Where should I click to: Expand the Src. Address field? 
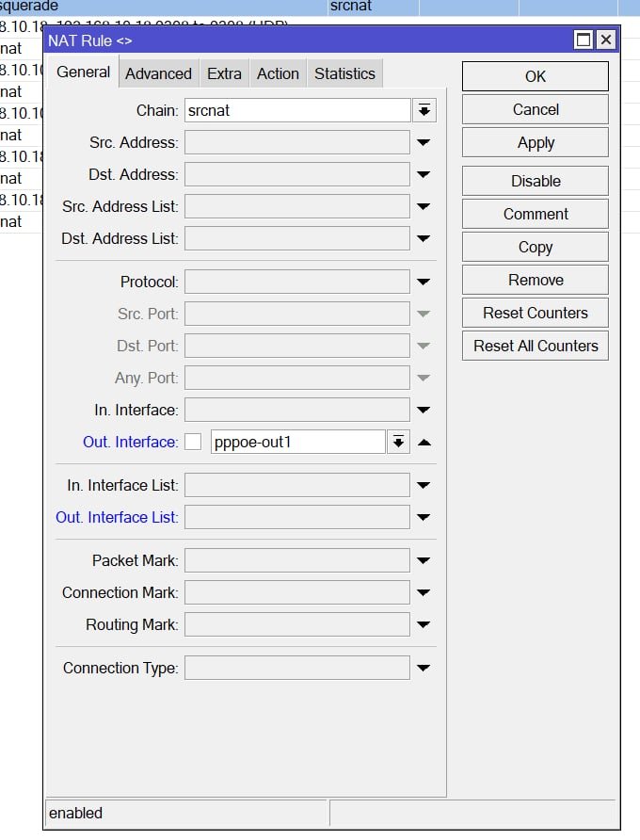(x=424, y=142)
